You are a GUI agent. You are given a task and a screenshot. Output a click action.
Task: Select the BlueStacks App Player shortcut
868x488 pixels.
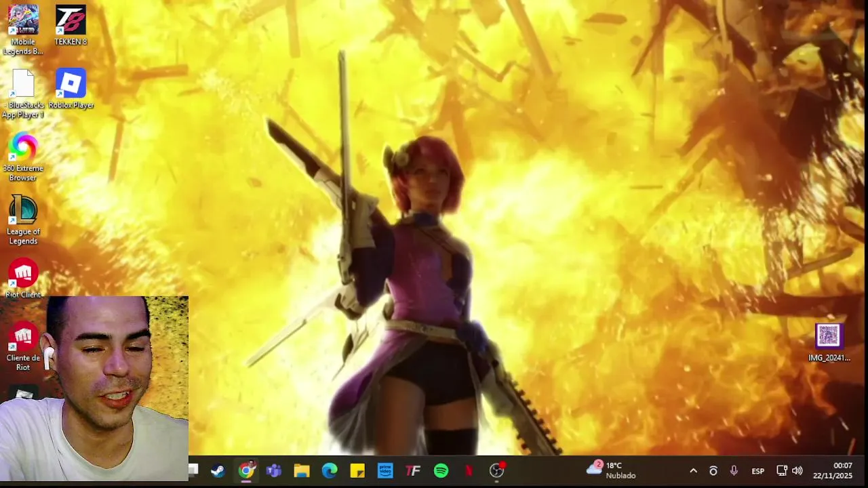(x=23, y=94)
